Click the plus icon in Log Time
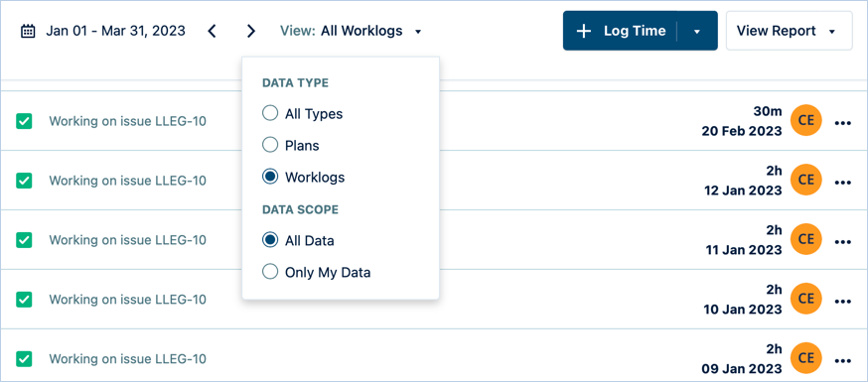The width and height of the screenshot is (868, 382). click(x=584, y=31)
